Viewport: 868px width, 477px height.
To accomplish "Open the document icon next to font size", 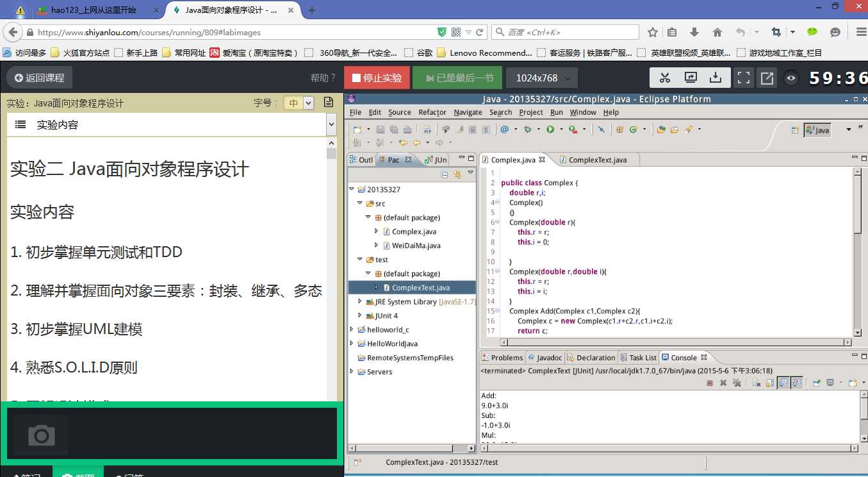I will [x=329, y=102].
